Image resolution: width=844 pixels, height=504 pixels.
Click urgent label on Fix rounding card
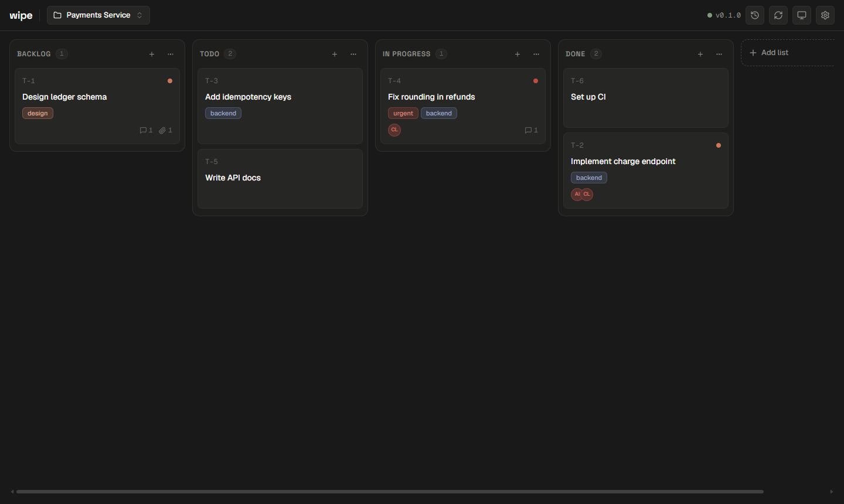pos(403,113)
